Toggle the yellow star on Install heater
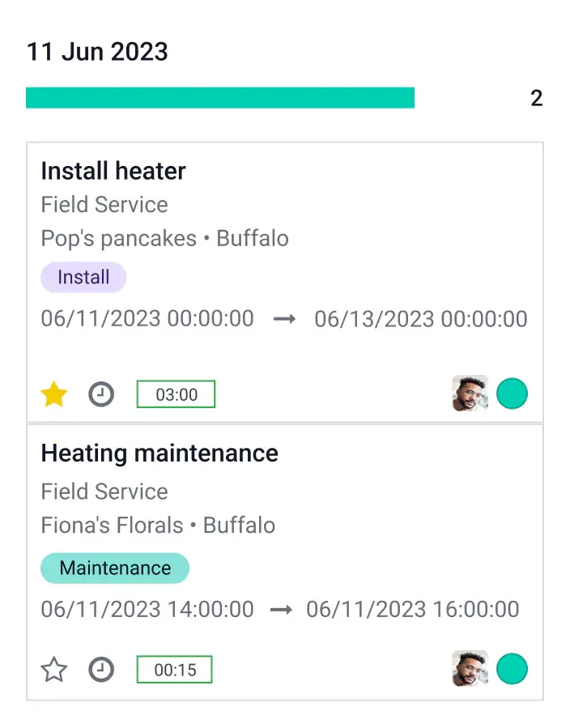570x728 pixels. pos(54,395)
